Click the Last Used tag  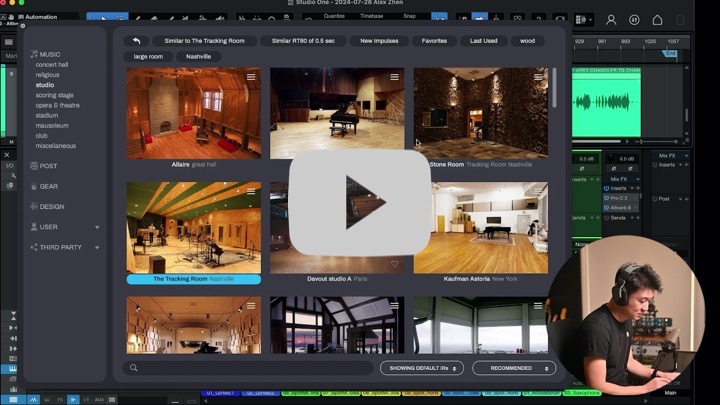tap(484, 41)
